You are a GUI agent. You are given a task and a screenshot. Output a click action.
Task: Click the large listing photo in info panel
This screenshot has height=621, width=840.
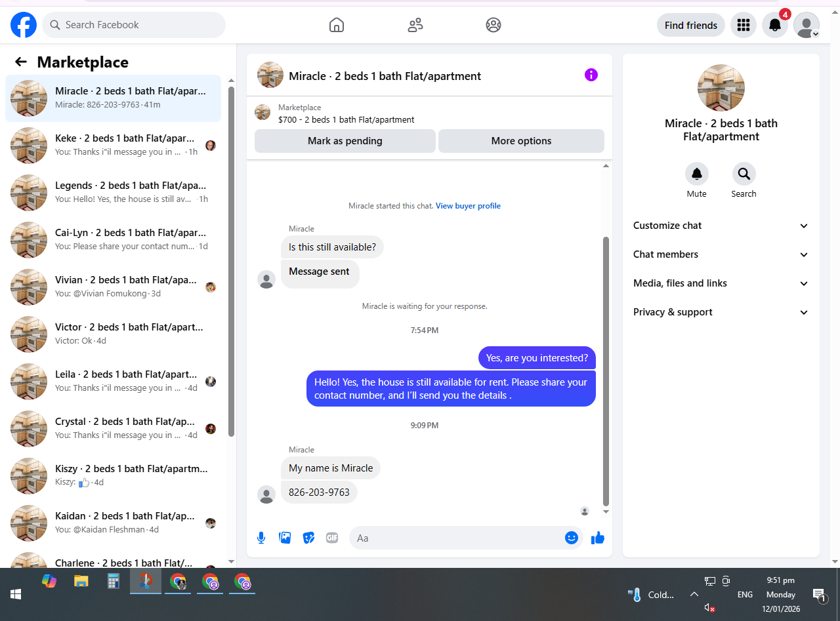pyautogui.click(x=721, y=88)
